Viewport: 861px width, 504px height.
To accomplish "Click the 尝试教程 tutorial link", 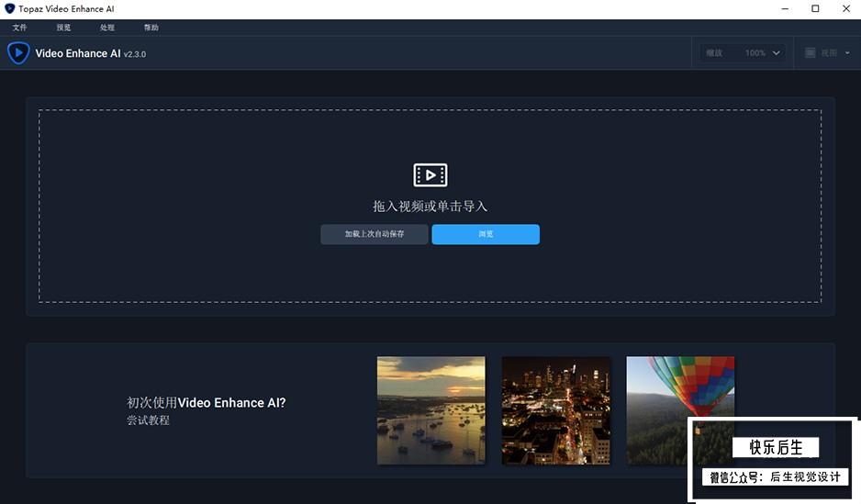I will click(149, 420).
